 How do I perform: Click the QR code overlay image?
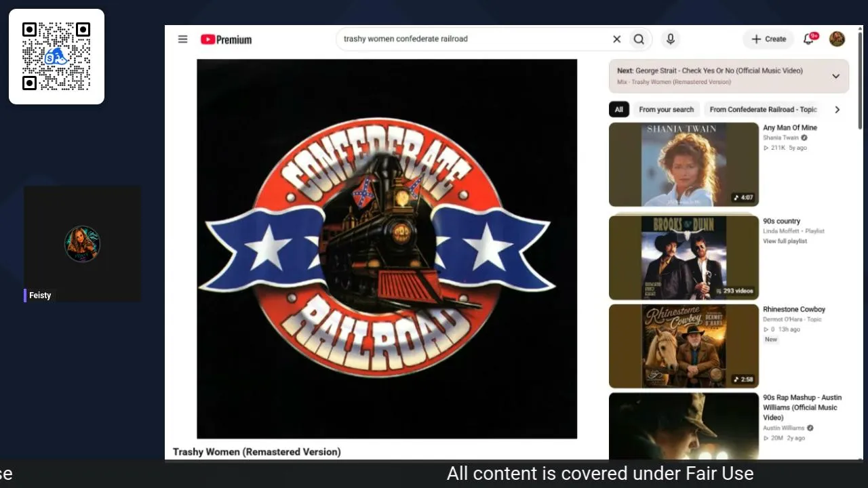tap(56, 56)
